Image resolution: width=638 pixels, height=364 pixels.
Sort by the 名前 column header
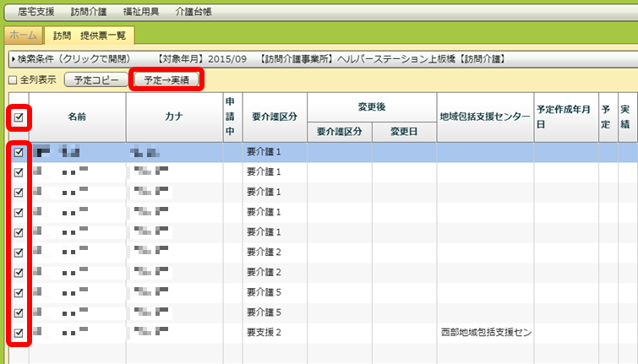pyautogui.click(x=77, y=117)
